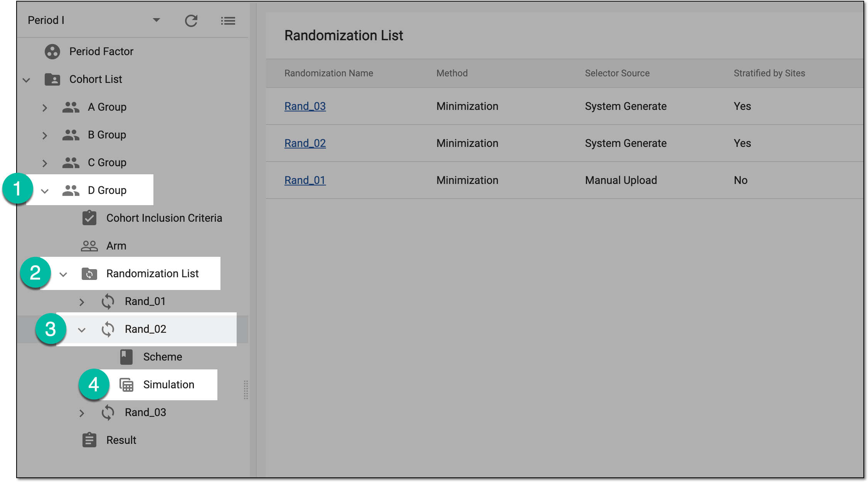Collapse the D Group node
This screenshot has height=482, width=868.
[45, 191]
